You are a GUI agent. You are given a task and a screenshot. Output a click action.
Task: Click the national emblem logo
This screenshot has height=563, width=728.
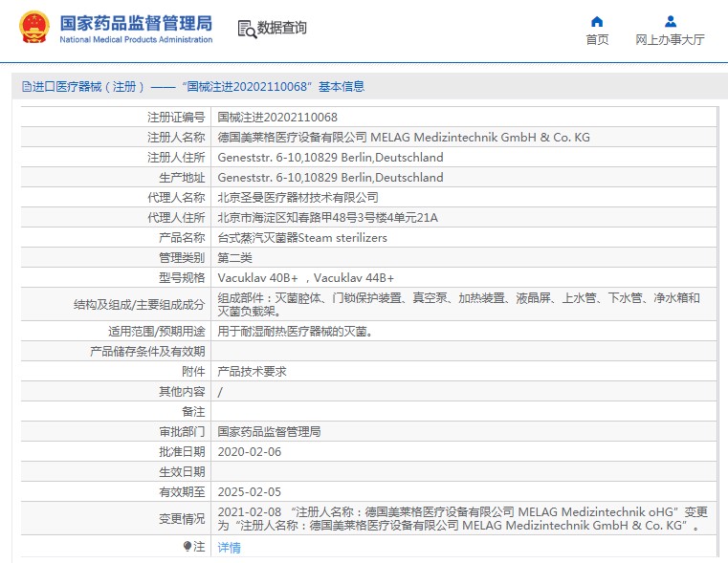[x=33, y=28]
